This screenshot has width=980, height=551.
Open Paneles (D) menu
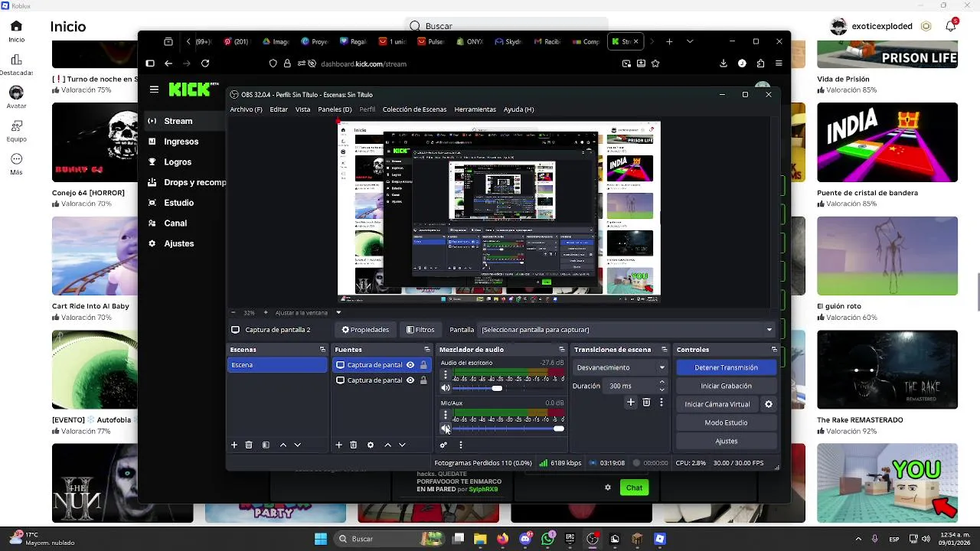click(x=335, y=109)
